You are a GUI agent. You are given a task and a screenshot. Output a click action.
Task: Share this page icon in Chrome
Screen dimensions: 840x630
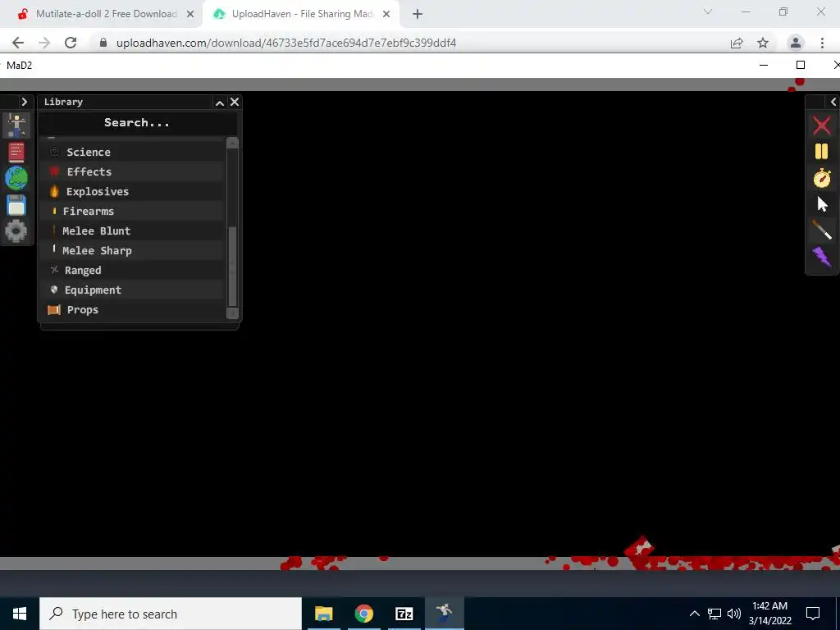[x=737, y=43]
